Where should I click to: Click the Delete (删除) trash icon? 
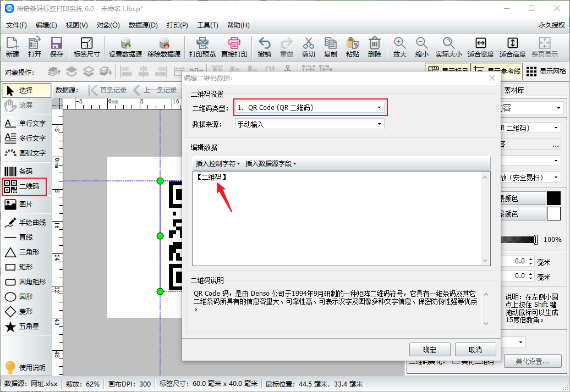click(375, 47)
